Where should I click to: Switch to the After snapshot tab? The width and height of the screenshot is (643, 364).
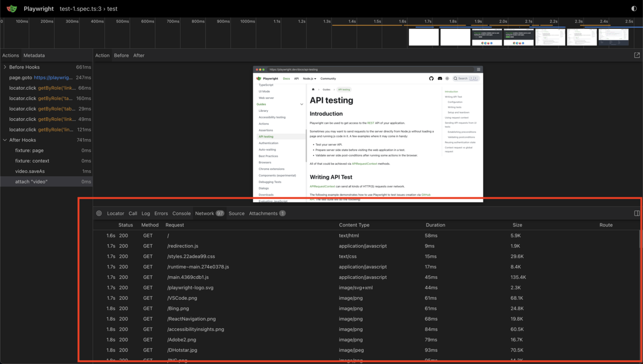tap(139, 55)
